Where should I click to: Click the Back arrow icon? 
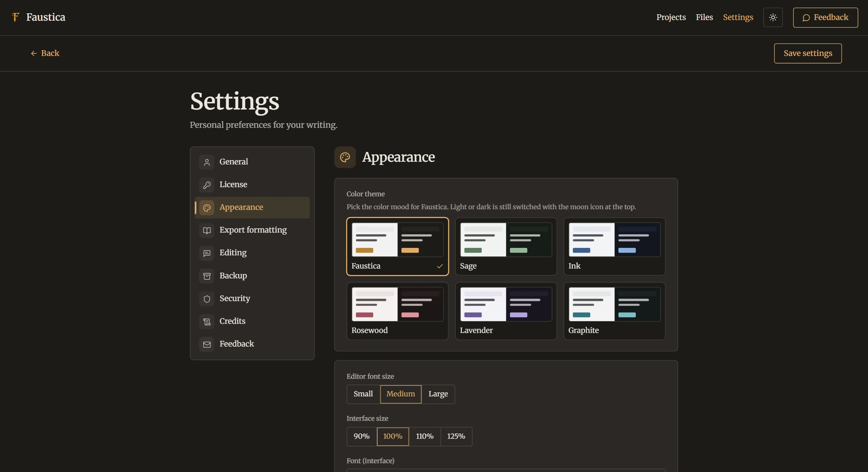point(34,53)
